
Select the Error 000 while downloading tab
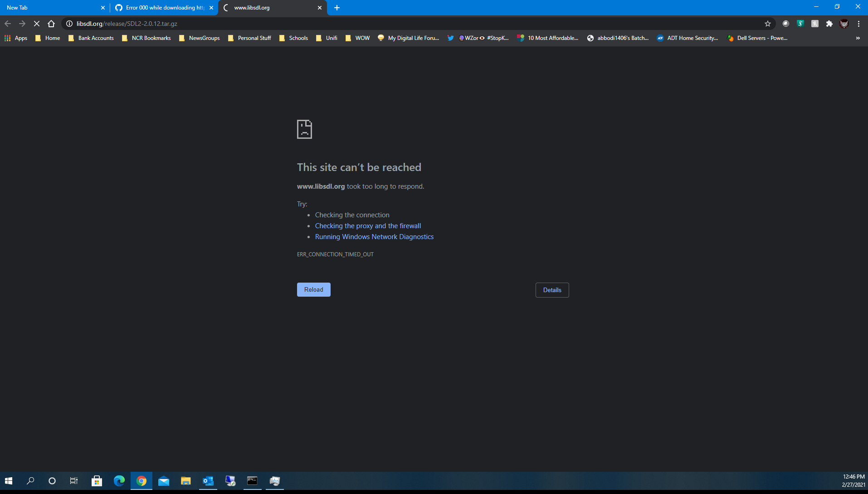161,8
